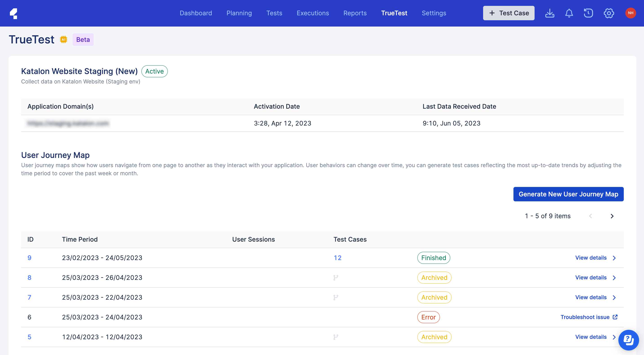Image resolution: width=644 pixels, height=355 pixels.
Task: View details for journey map 8
Action: tap(591, 277)
